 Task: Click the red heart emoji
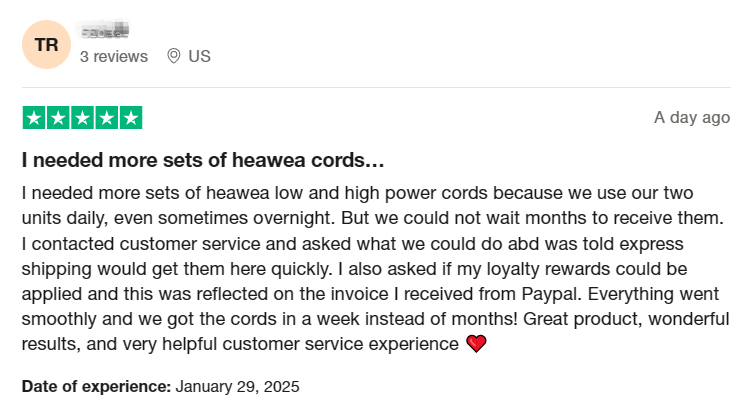pos(476,345)
